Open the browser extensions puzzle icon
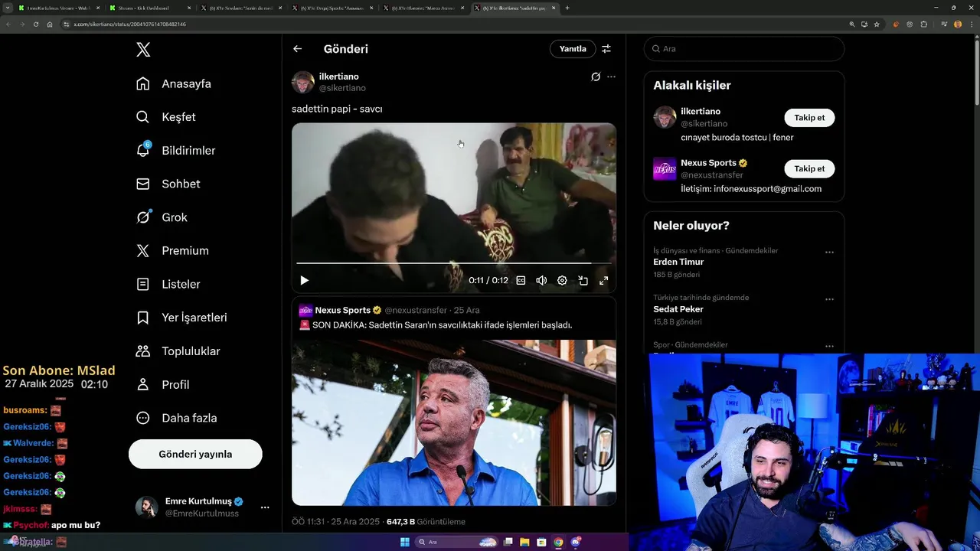 click(x=923, y=24)
